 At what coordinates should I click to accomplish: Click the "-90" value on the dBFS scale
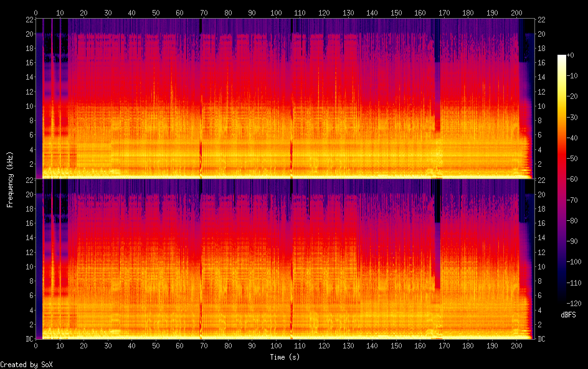[572, 241]
